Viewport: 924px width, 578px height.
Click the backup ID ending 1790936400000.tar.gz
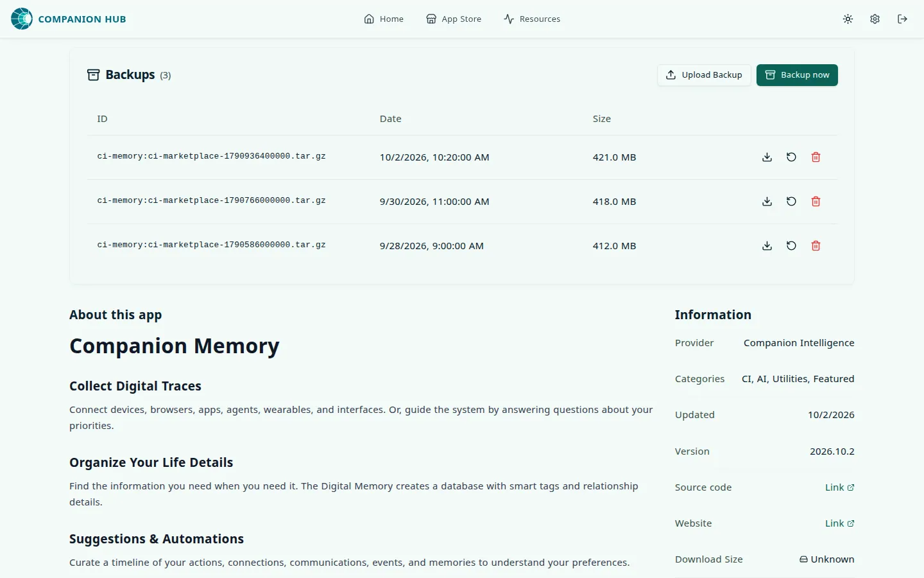211,156
